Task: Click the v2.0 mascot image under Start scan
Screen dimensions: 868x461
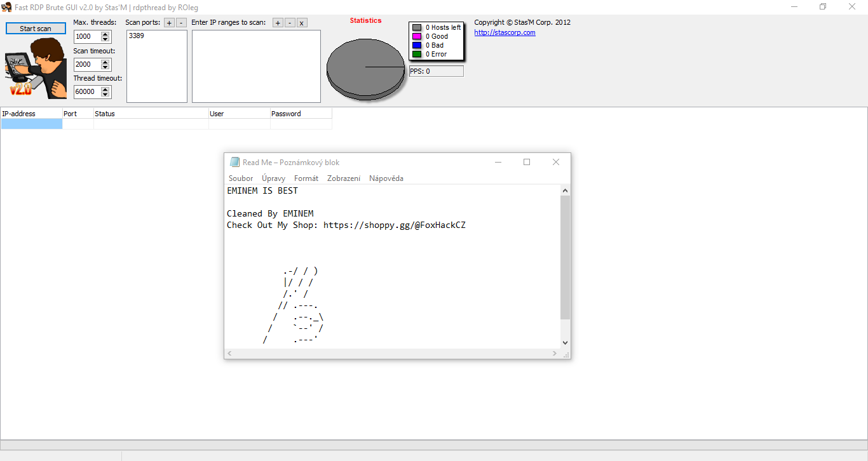Action: click(x=36, y=68)
